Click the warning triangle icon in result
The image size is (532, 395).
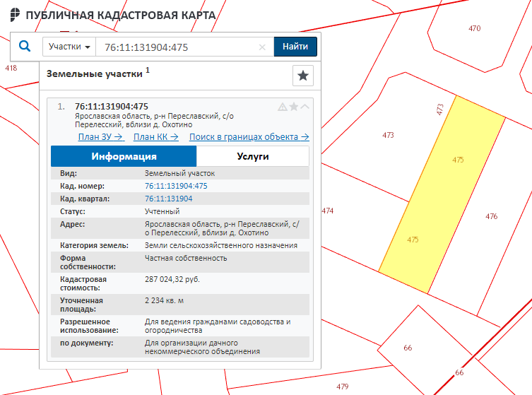283,107
